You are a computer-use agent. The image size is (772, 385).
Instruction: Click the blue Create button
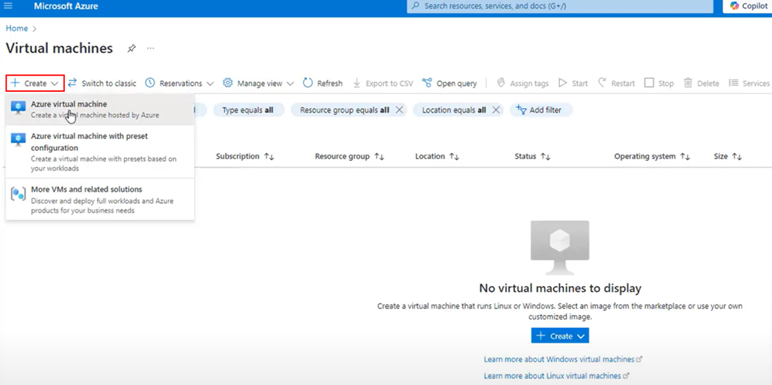[560, 336]
